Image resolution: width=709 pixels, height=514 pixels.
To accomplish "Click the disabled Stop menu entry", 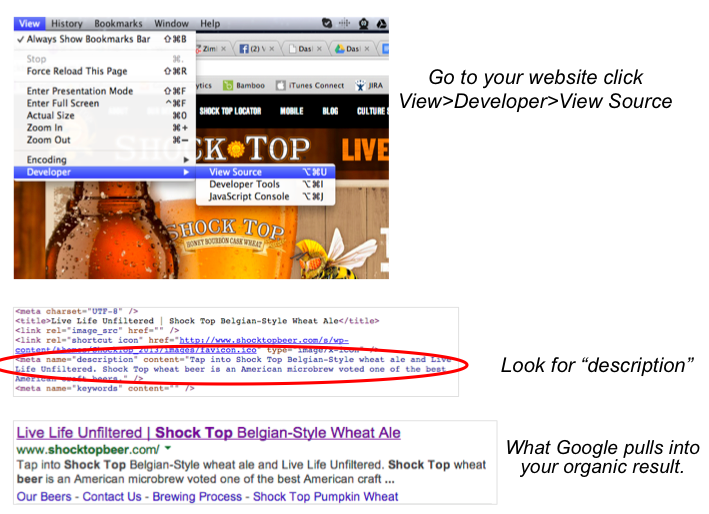I will click(x=105, y=59).
